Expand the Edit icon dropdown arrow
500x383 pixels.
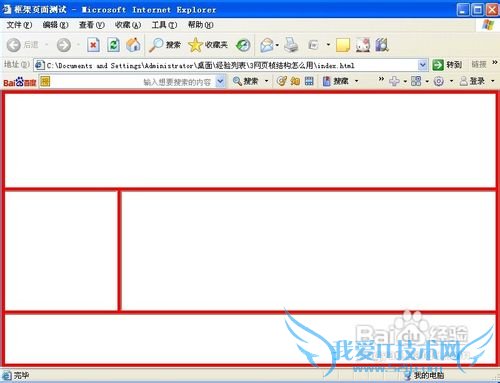(328, 45)
